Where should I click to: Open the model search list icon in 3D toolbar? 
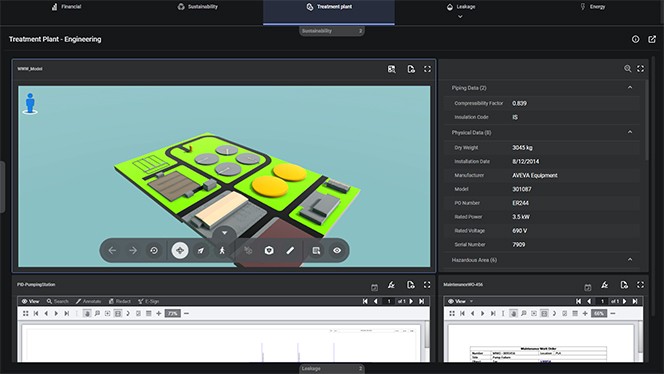316,251
